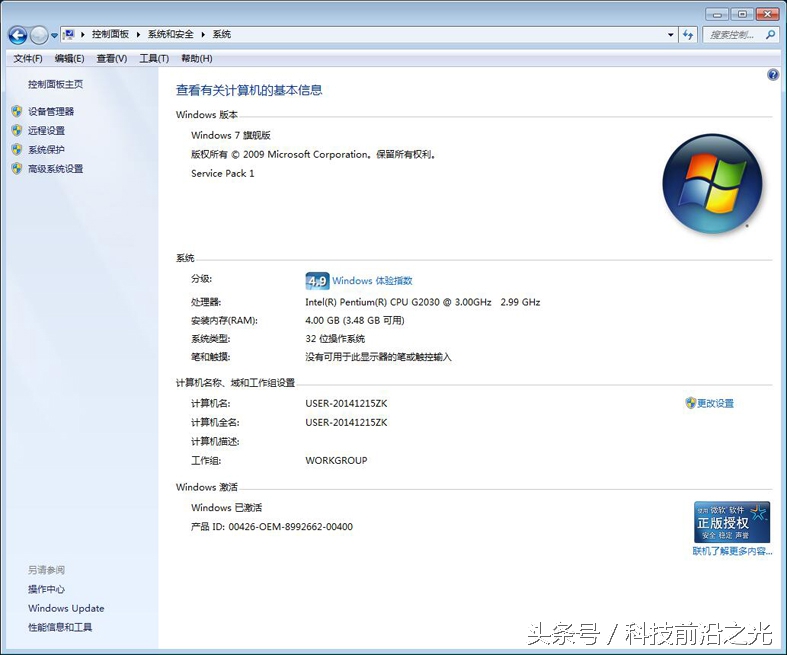Click the 正版授权 genuine software badge
The height and width of the screenshot is (655, 787).
tap(732, 522)
